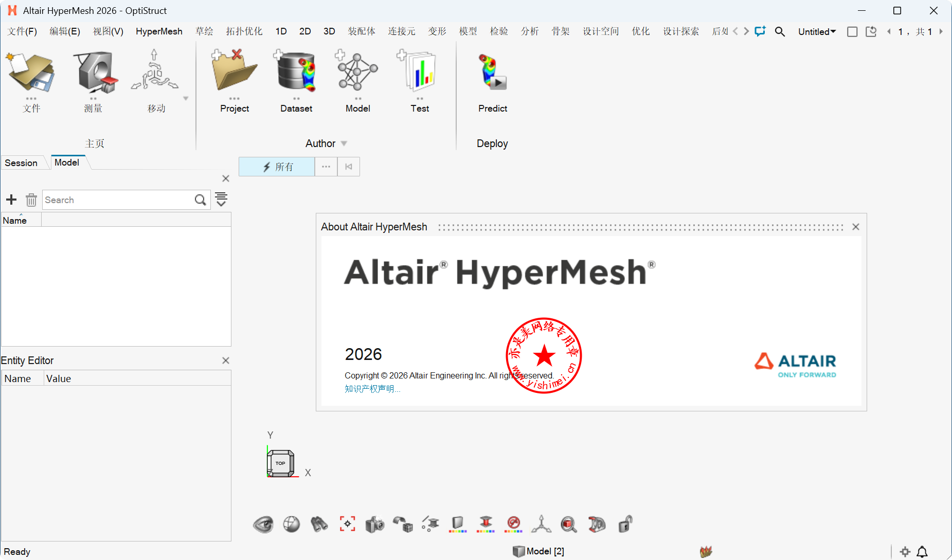Viewport: 952px width, 560px height.
Task: Expand the Author group dropdown arrow
Action: [x=344, y=143]
